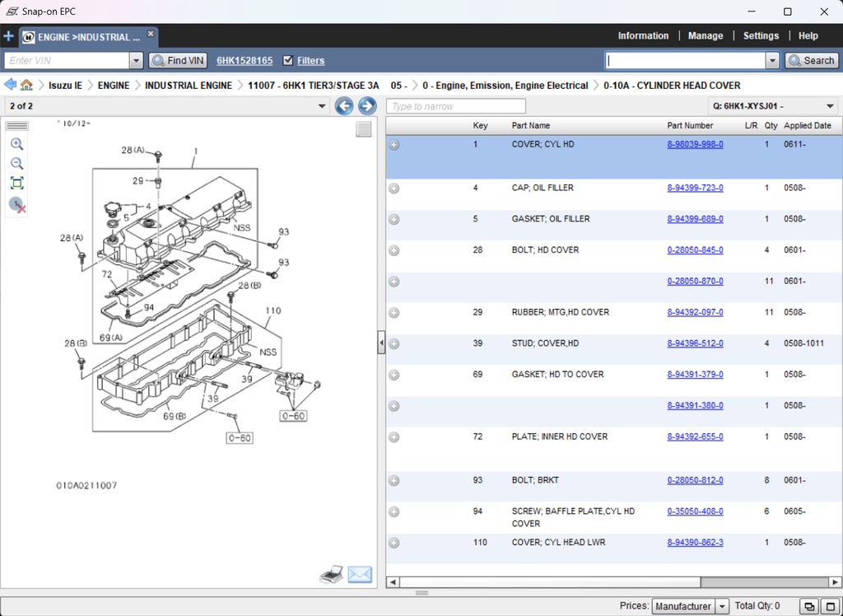The height and width of the screenshot is (616, 843).
Task: Sort by Part Name column header
Action: (531, 125)
